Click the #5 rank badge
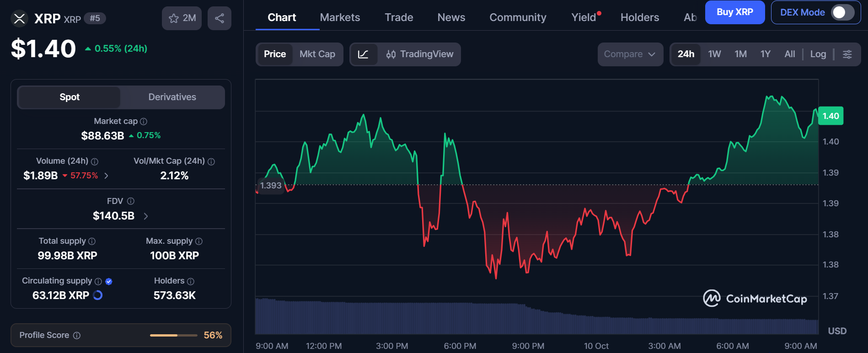868x353 pixels. 95,18
